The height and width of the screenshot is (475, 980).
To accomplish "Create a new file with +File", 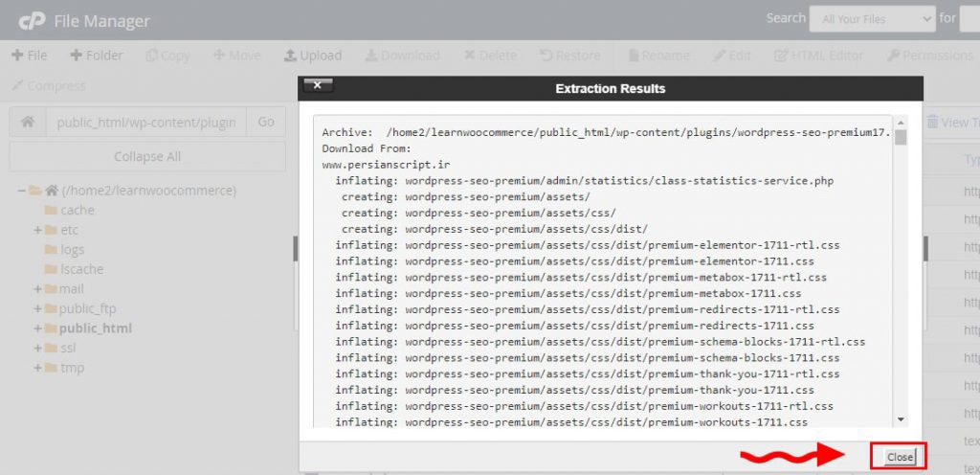I will pos(29,56).
